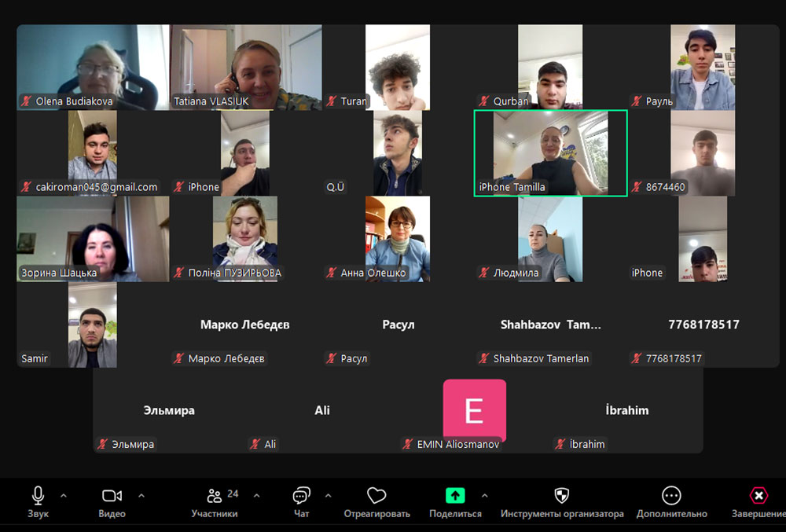Click muted mic icon beside Людмила
This screenshot has width=786, height=532.
pyautogui.click(x=483, y=273)
